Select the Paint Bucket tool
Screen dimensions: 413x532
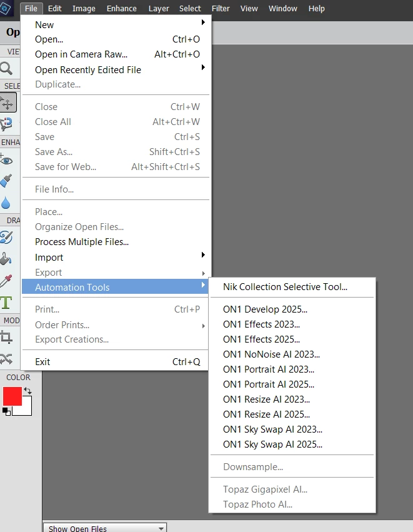pyautogui.click(x=6, y=259)
